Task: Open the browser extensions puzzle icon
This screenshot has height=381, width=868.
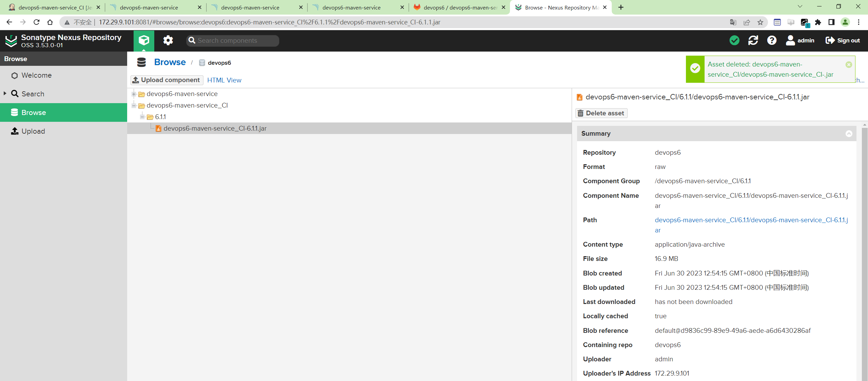Action: 818,22
